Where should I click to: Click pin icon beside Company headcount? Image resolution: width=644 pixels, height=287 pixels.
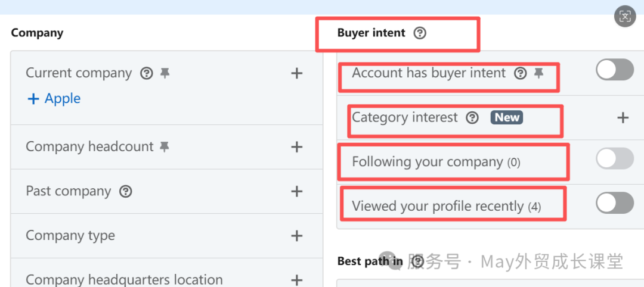coord(165,146)
